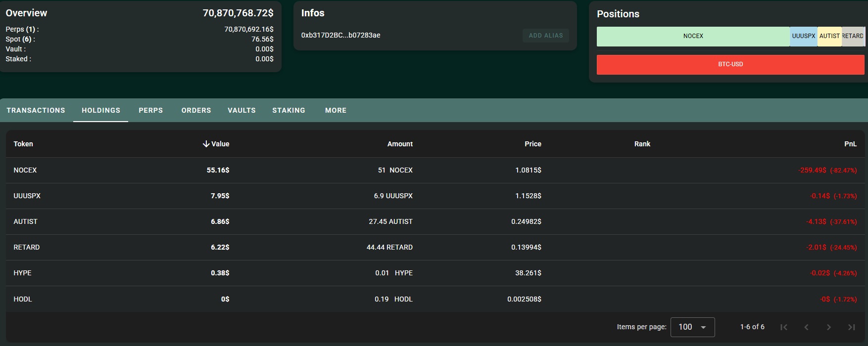Image resolution: width=868 pixels, height=346 pixels.
Task: Select the NOCEX token row name
Action: tap(25, 170)
